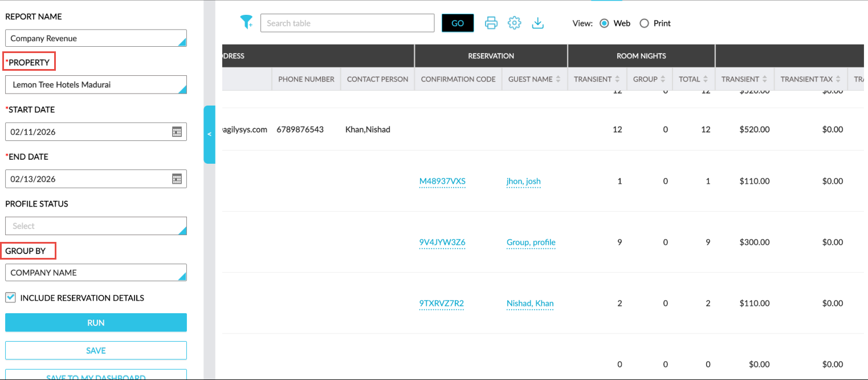
Task: Select the Print view radio button
Action: point(644,23)
